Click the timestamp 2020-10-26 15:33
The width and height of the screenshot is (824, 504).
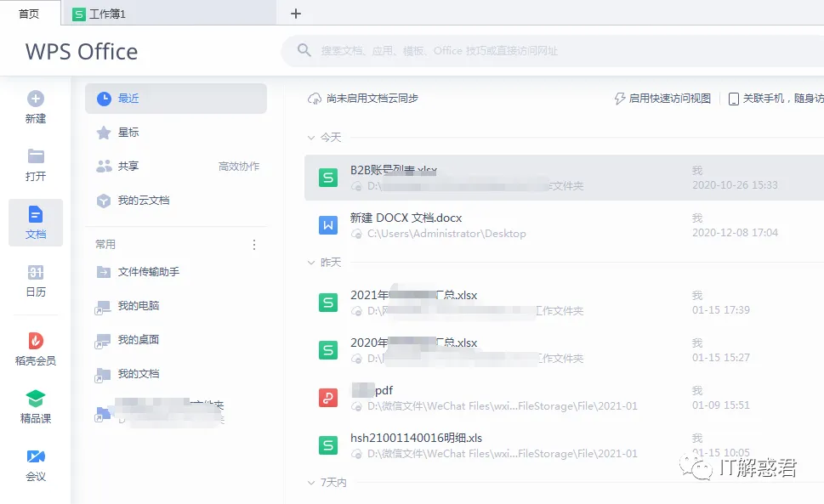point(735,184)
